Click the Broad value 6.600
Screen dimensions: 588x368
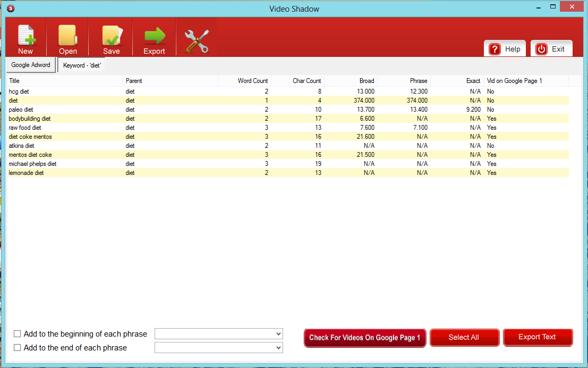(367, 118)
